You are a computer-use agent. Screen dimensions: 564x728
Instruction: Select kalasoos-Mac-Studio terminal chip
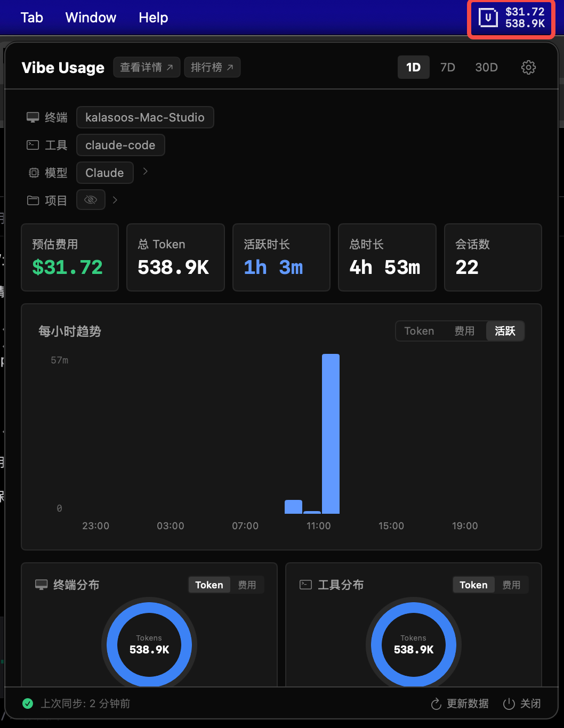(145, 117)
